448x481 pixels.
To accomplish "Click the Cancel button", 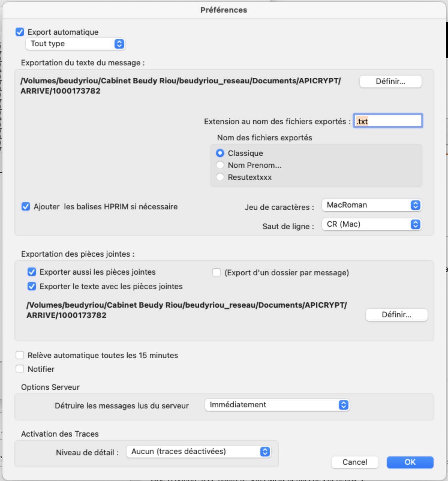I will click(x=355, y=462).
